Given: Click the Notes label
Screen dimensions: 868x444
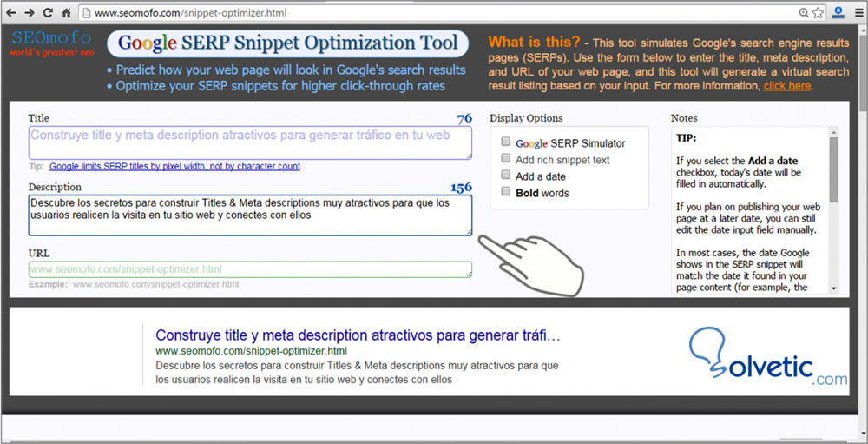Looking at the screenshot, I should [x=684, y=118].
